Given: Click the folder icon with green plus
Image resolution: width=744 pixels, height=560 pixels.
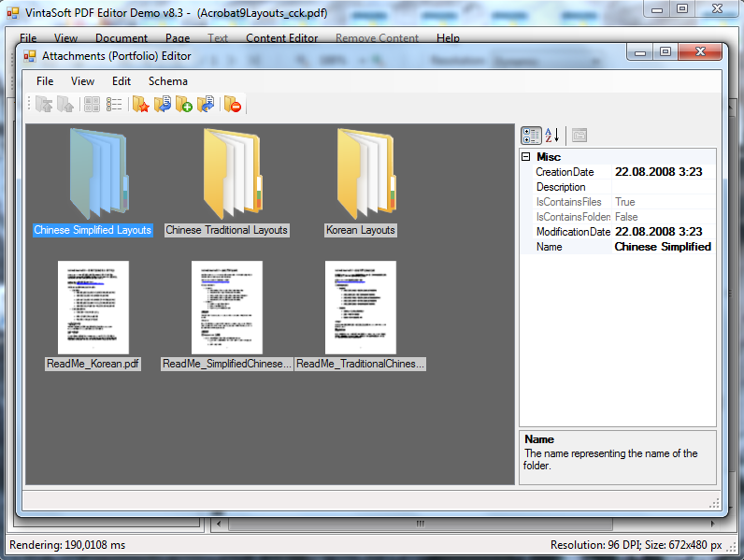Looking at the screenshot, I should pos(184,104).
